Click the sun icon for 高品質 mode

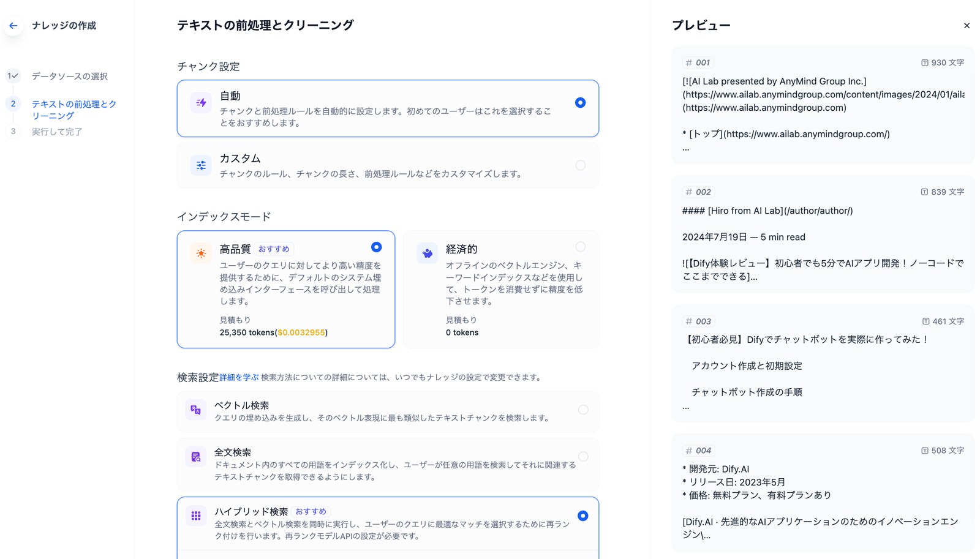(x=200, y=252)
